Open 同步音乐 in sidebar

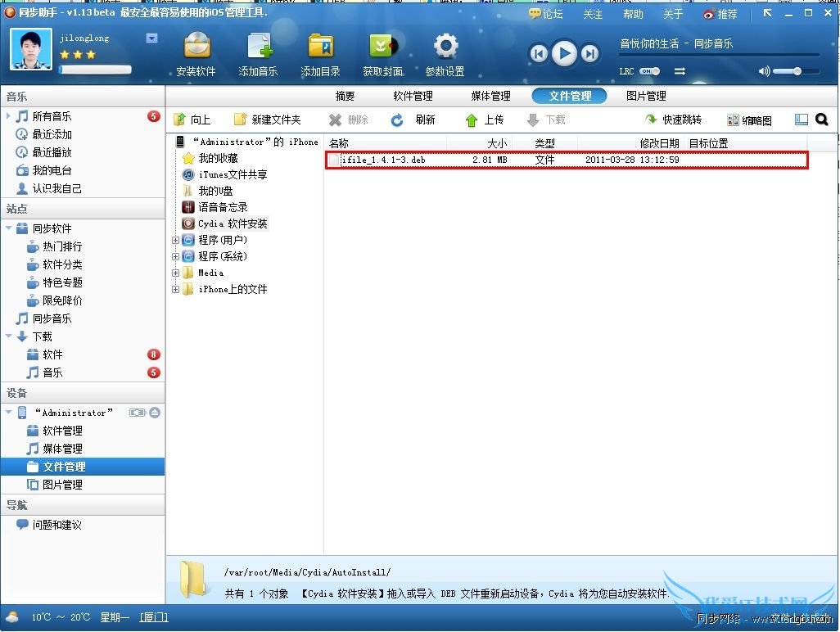[43, 318]
